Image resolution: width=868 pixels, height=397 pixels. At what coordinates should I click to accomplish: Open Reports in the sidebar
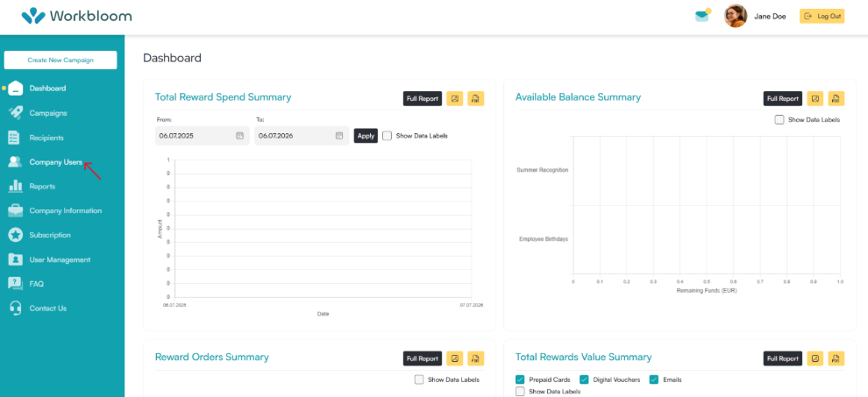[42, 186]
